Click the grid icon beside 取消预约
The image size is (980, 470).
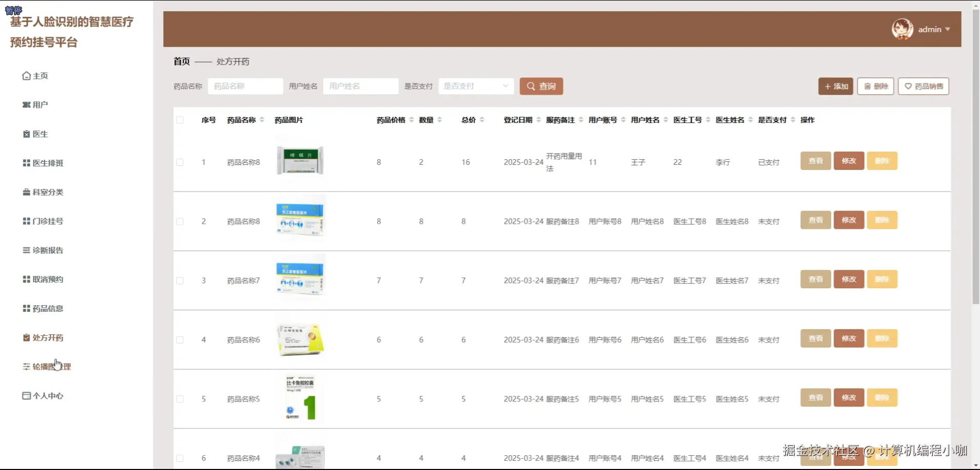(26, 280)
